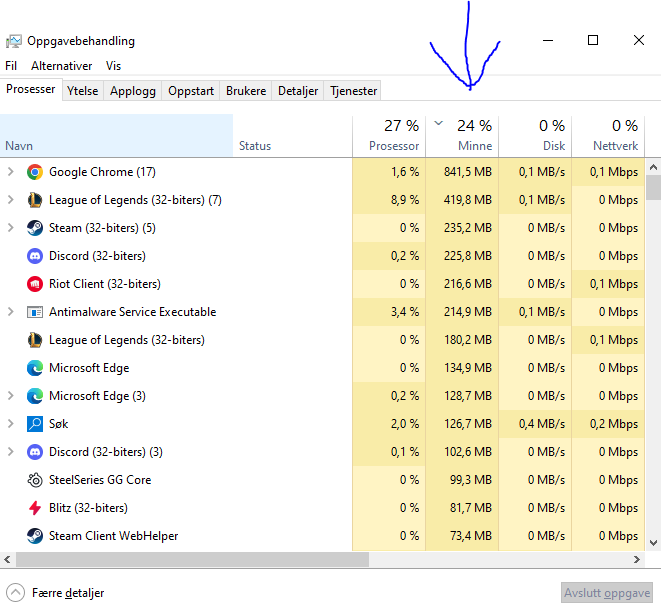Click horizontal scrollbar left arrow
Viewport: 661px width, 615px height.
(x=7, y=559)
